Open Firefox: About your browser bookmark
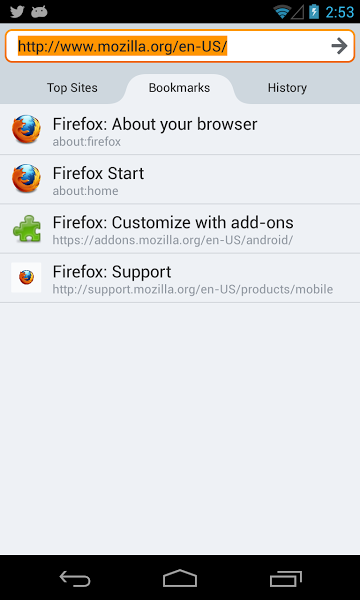 coord(180,130)
